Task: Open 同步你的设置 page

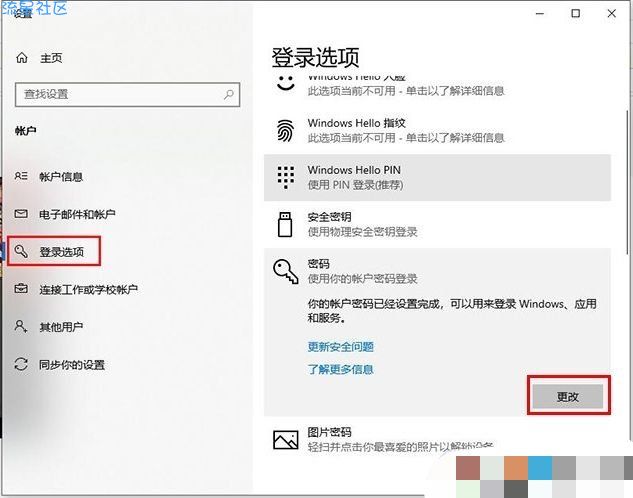Action: (x=72, y=365)
